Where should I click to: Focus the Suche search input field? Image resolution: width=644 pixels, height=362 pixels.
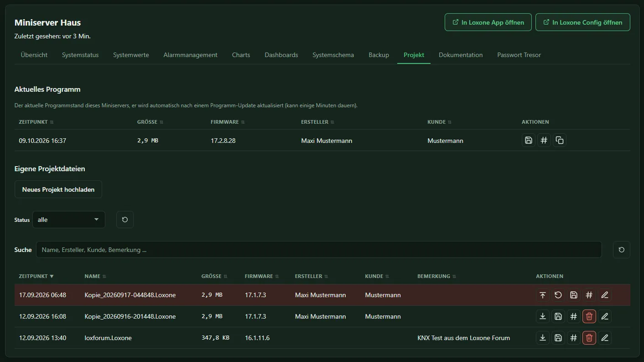click(319, 250)
